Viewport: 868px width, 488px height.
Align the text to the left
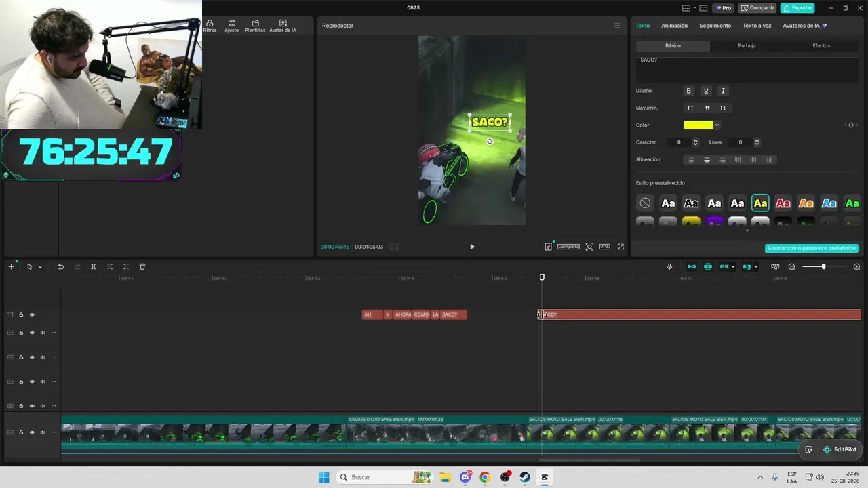(x=692, y=159)
